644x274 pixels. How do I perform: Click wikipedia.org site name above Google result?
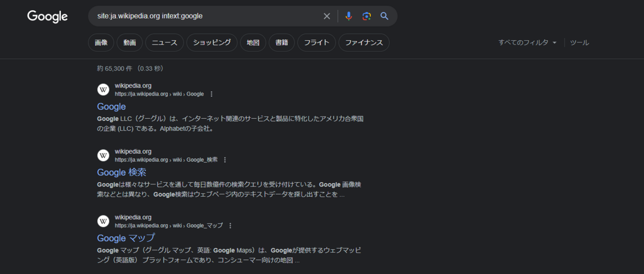tap(133, 85)
